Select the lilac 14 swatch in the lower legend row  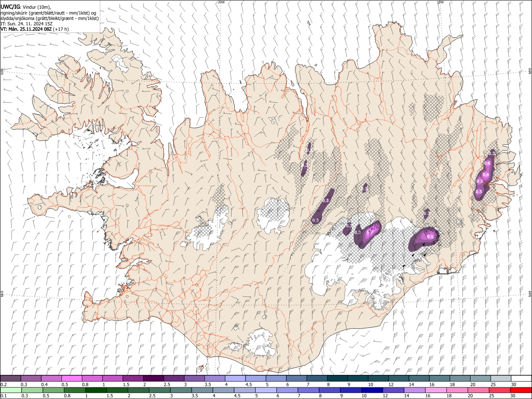tap(414, 390)
